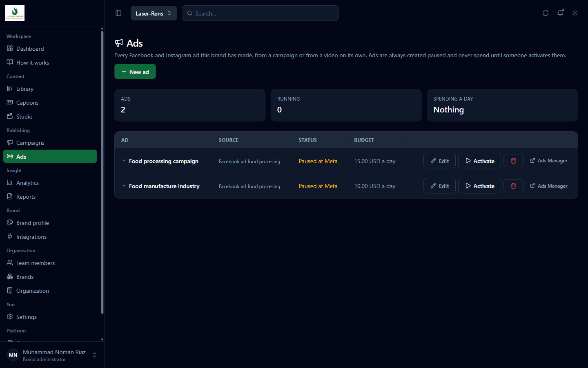Click the sidebar vertical scrollbar

click(102, 172)
